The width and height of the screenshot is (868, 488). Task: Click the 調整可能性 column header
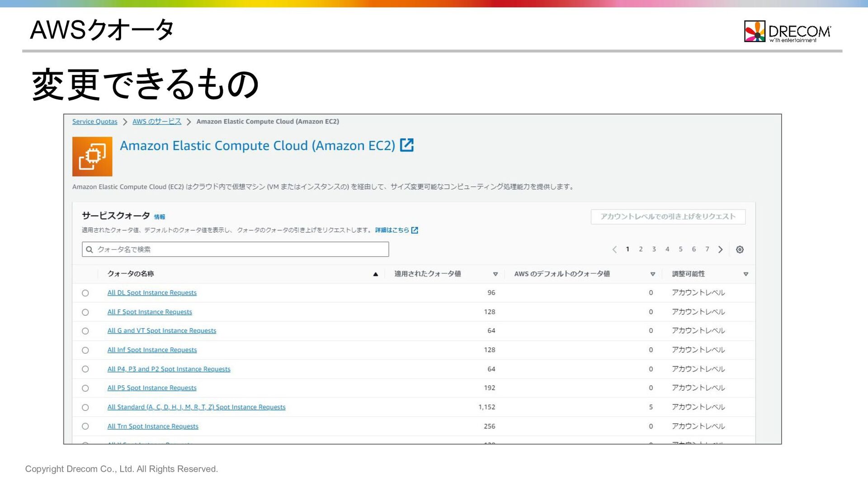tap(688, 274)
